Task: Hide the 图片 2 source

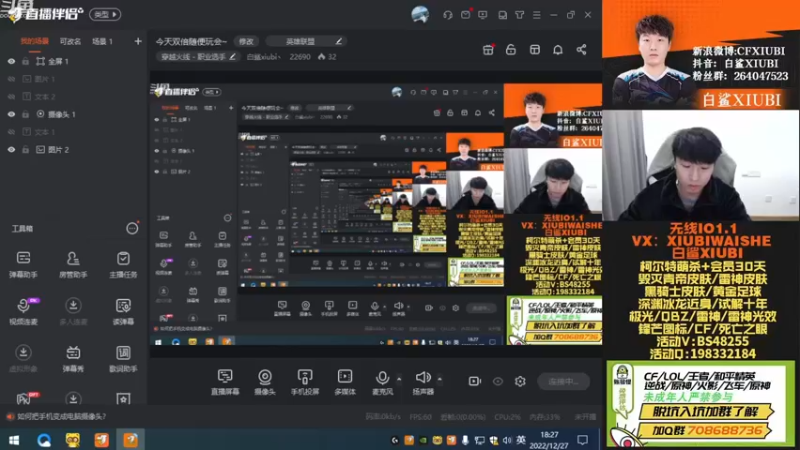Action: click(11, 149)
